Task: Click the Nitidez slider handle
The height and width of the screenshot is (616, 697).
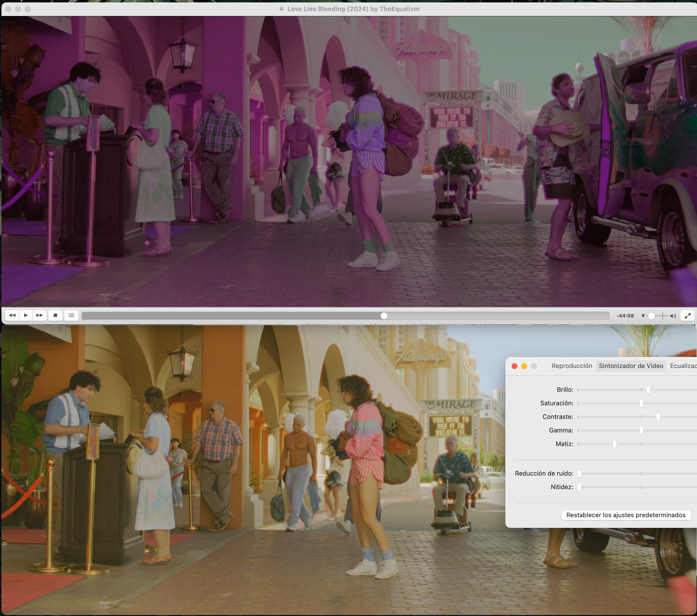Action: (579, 487)
